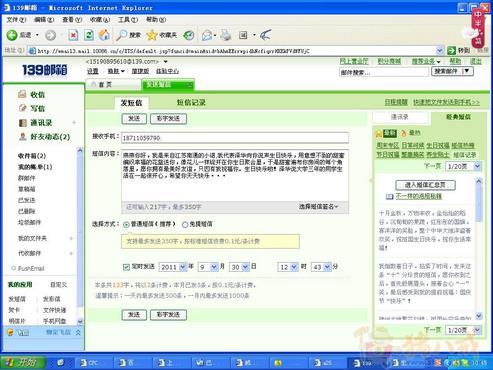The image size is (493, 370).
Task: Open the hour 12 dropdown
Action: click(x=294, y=267)
